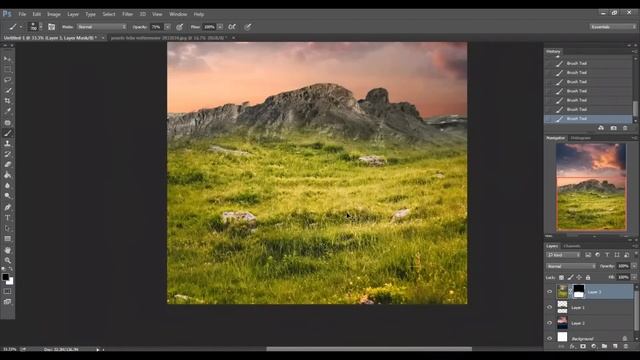Open brush Mode dropdown set to Normal
The image size is (640, 360).
pos(102,27)
